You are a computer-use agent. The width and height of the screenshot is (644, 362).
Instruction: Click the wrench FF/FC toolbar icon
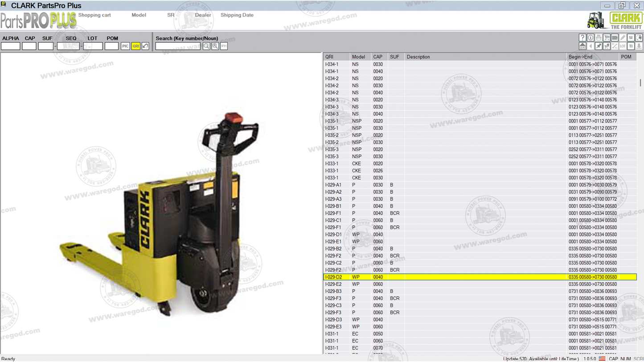click(x=615, y=46)
